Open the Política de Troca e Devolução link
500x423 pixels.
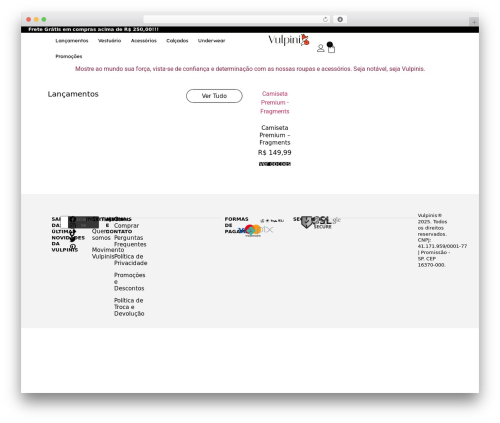pyautogui.click(x=129, y=307)
